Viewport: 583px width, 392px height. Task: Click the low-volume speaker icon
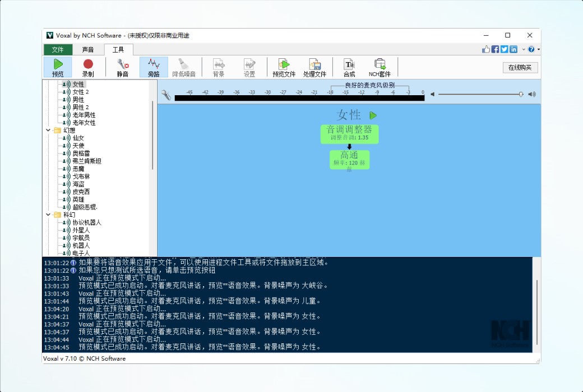click(432, 95)
